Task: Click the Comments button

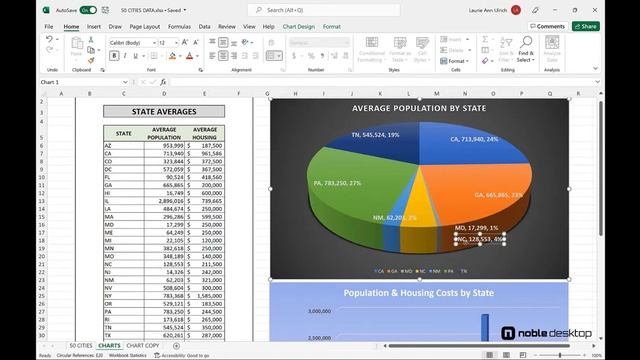Action: [x=547, y=26]
